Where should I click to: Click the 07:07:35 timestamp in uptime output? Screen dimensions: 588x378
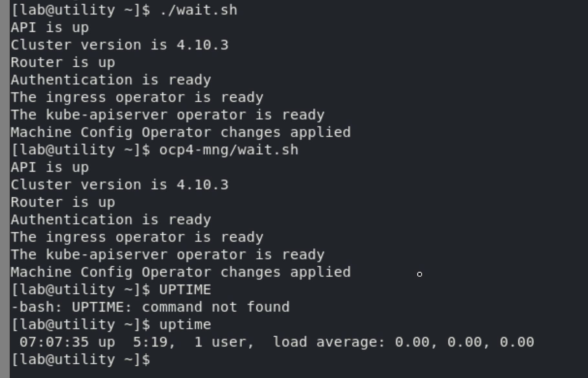(x=54, y=342)
